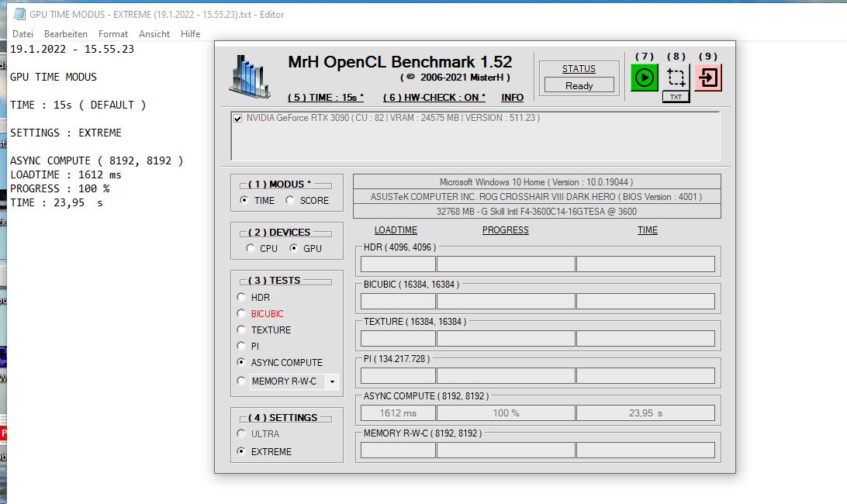Image resolution: width=847 pixels, height=504 pixels.
Task: Click LOADTIME : 1612 ms line in Notepad
Action: (66, 174)
